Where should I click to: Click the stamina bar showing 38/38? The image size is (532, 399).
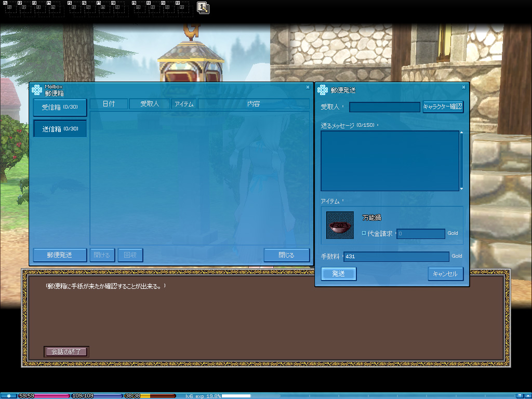(x=150, y=396)
